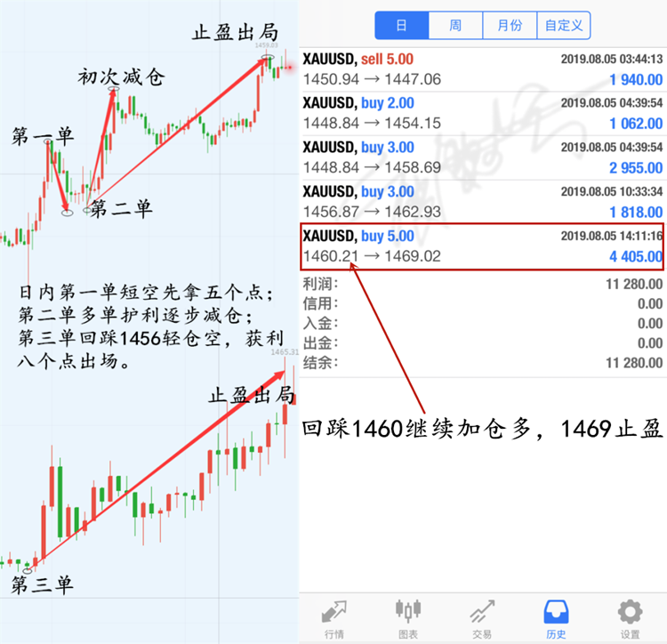Open the XAUUSD buy 5.00 trade row
Screen dimensions: 667x644
tap(483, 246)
